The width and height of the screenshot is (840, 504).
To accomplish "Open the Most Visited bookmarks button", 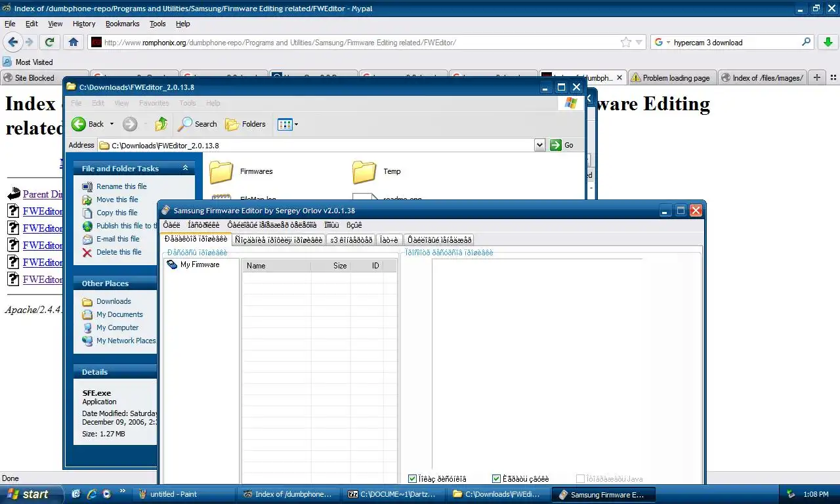I will click(x=28, y=62).
